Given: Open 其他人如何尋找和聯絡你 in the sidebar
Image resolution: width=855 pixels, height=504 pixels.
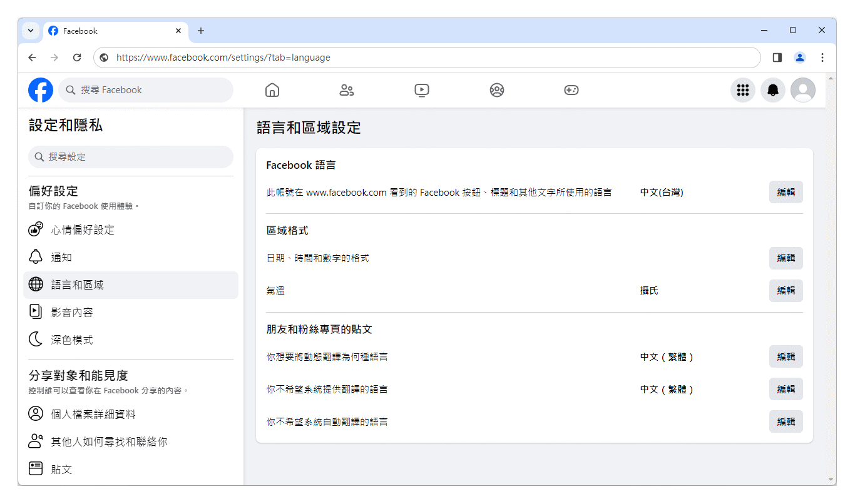Looking at the screenshot, I should tap(131, 442).
